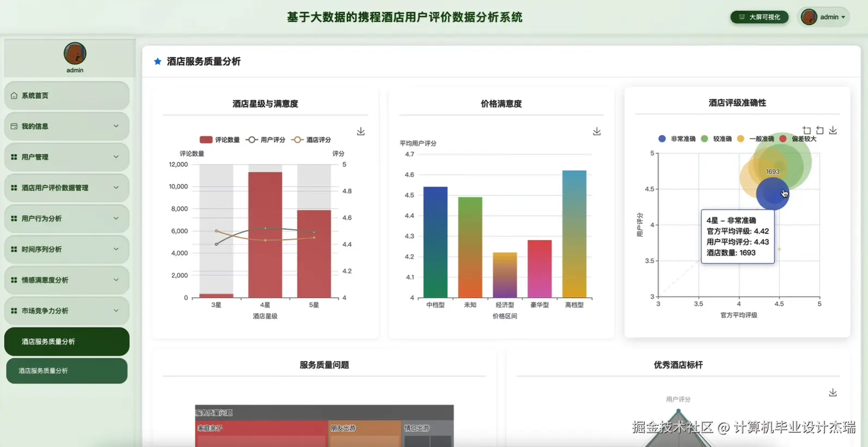Collapse the active 酒店服务质量分析 parent menu

point(66,342)
